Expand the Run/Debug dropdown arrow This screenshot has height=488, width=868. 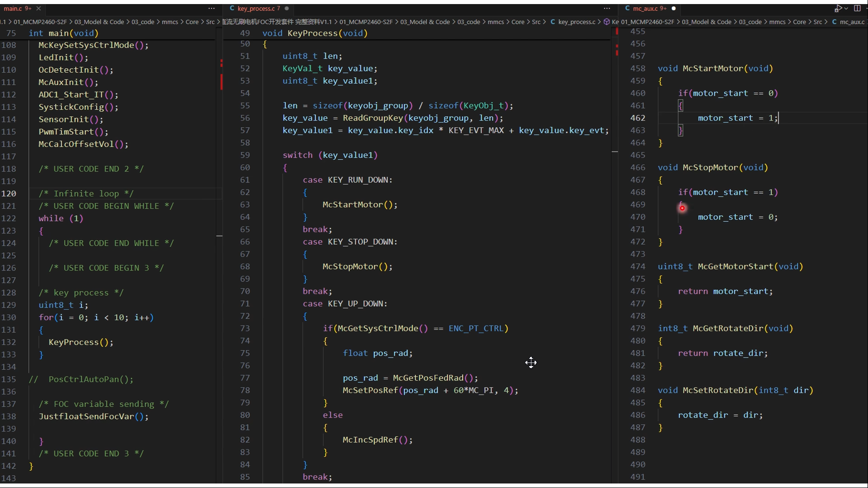(846, 9)
